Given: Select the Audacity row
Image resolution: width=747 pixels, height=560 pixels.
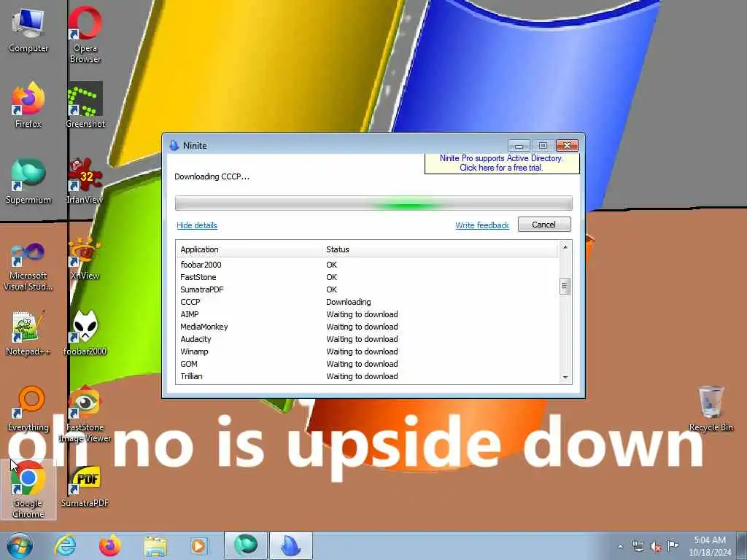Looking at the screenshot, I should coord(367,339).
